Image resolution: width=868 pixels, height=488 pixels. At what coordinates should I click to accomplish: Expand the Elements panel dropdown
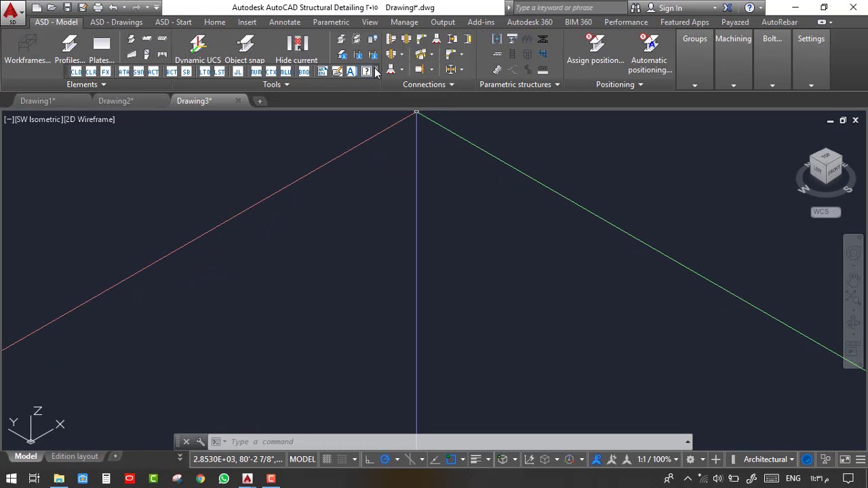click(86, 85)
